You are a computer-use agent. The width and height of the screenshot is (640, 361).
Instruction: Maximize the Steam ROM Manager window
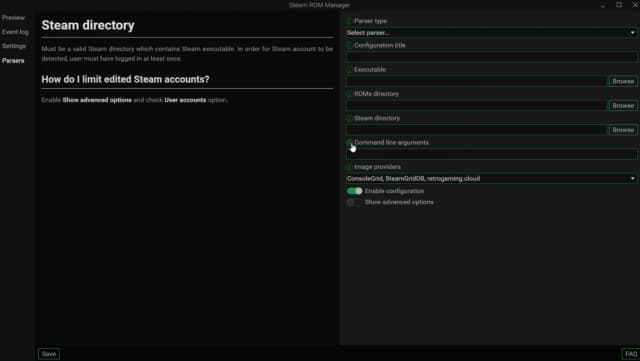pos(619,5)
